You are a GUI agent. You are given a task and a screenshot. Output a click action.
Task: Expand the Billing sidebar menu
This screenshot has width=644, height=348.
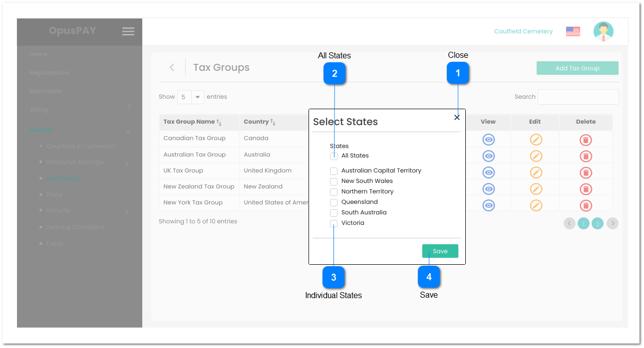(x=80, y=110)
